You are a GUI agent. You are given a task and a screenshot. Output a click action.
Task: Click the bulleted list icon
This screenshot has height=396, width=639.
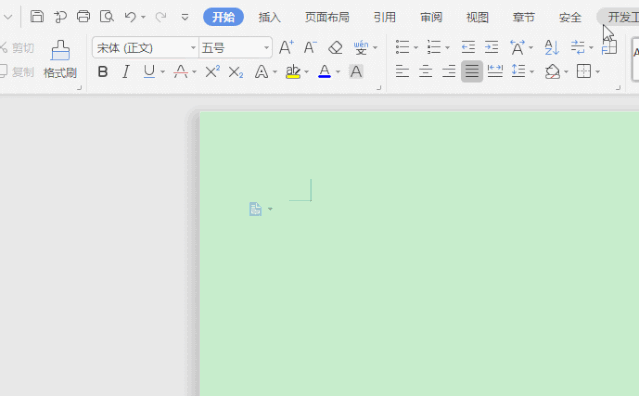[402, 47]
